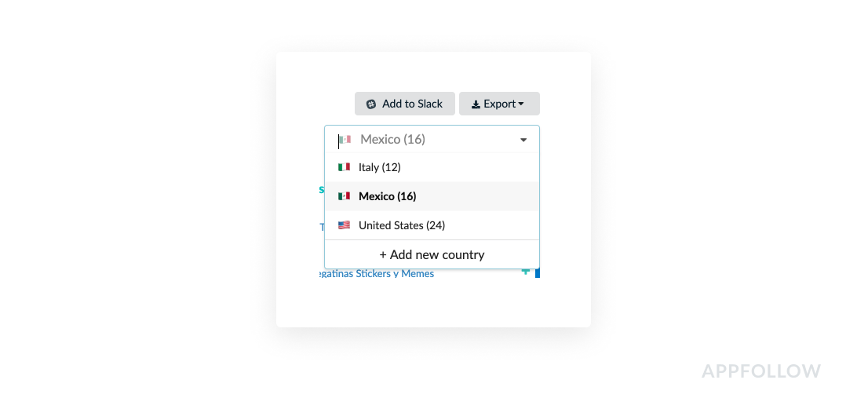Collapse the country selector via arrow
The width and height of the screenshot is (868, 409).
523,140
